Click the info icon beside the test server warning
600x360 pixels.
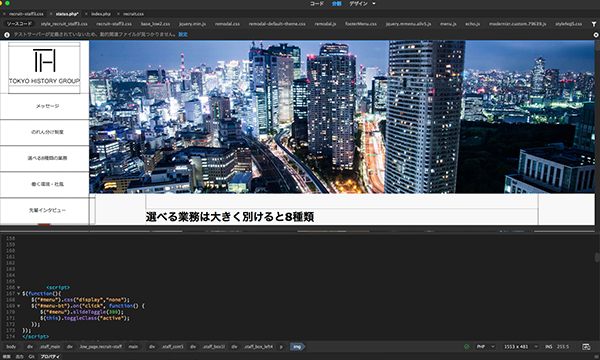[x=7, y=34]
